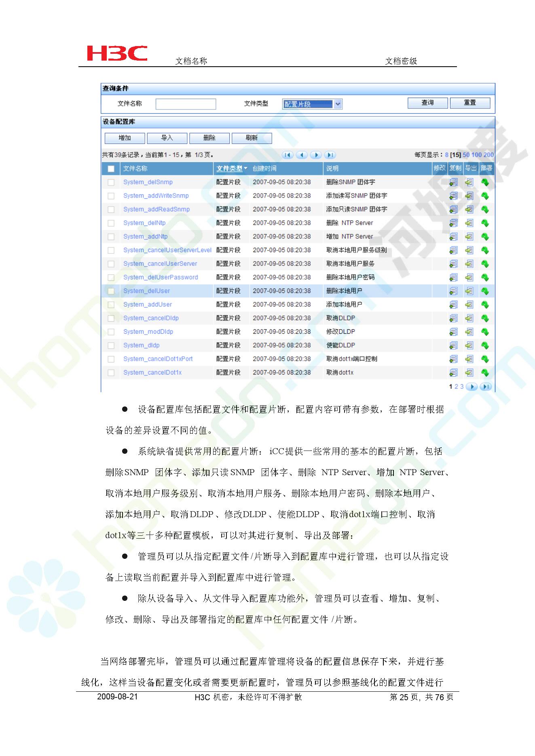Click the 刷新 button

pos(252,138)
